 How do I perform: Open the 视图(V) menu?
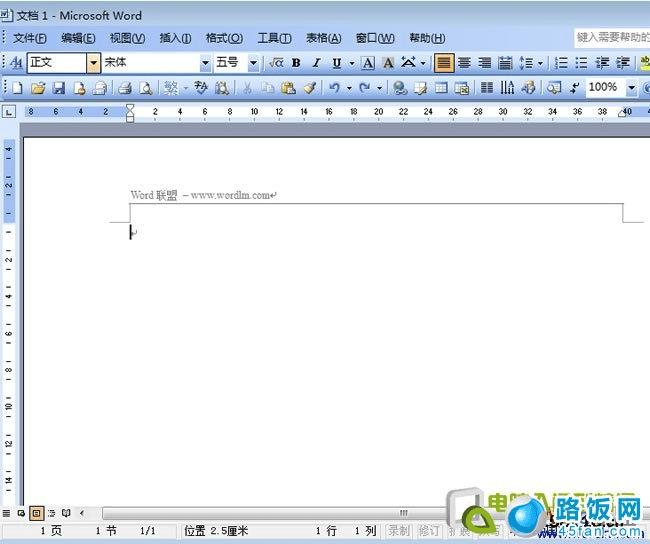click(127, 38)
